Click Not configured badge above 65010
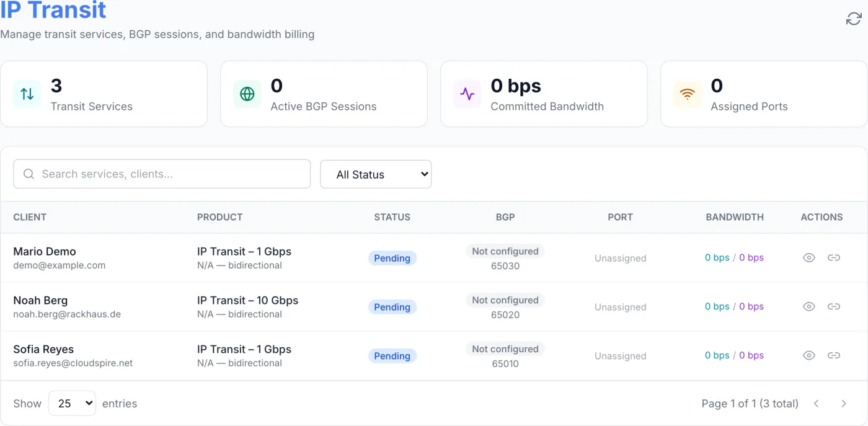The width and height of the screenshot is (868, 426). 505,349
